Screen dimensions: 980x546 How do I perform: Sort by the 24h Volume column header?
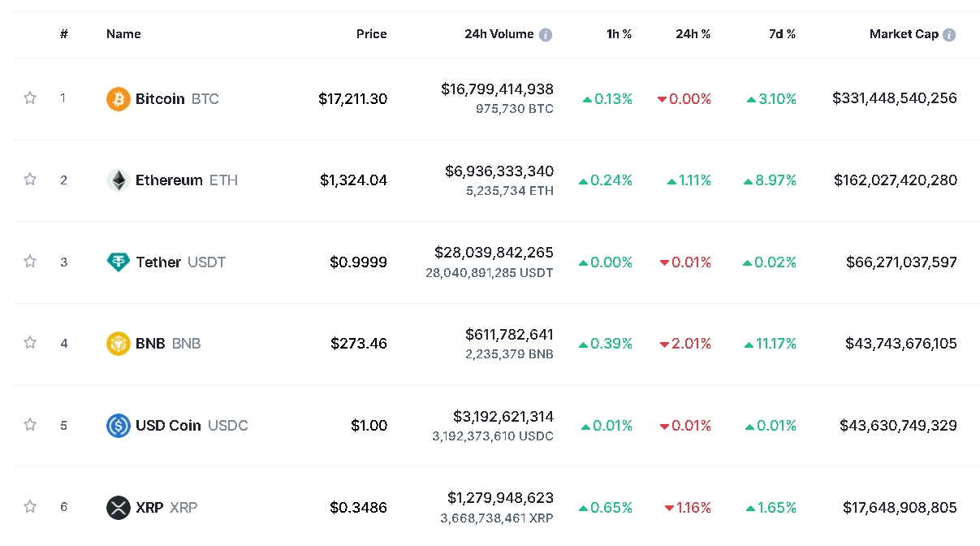coord(499,34)
